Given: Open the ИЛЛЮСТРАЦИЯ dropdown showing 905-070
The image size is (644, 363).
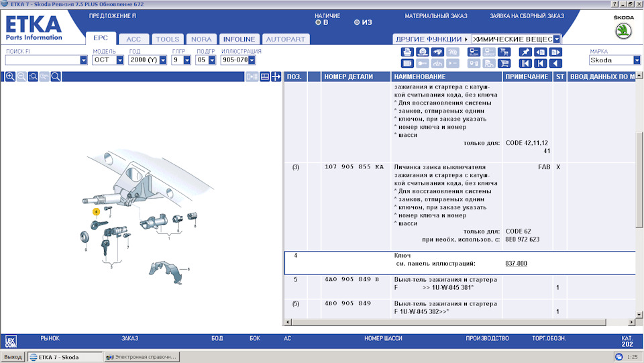Looking at the screenshot, I should point(252,60).
